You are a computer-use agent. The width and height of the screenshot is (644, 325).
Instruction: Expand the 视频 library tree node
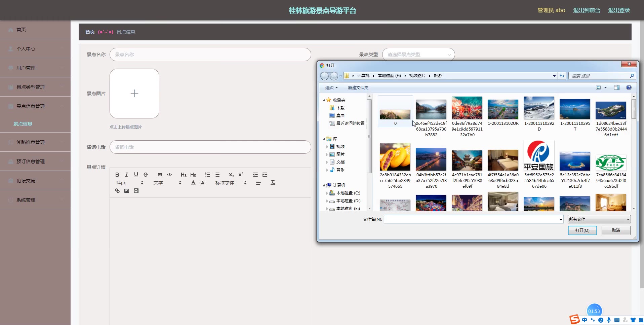click(x=327, y=147)
